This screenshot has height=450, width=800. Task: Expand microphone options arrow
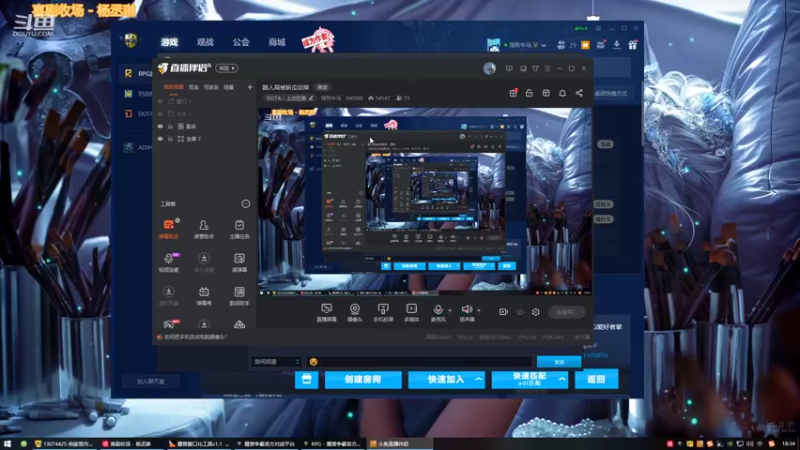449,310
